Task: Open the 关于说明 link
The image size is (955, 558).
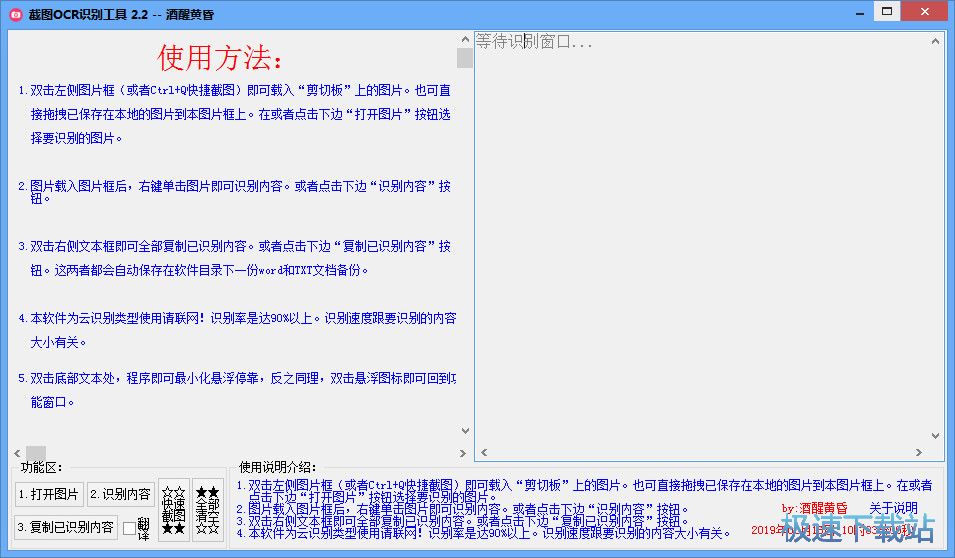Action: pyautogui.click(x=893, y=508)
